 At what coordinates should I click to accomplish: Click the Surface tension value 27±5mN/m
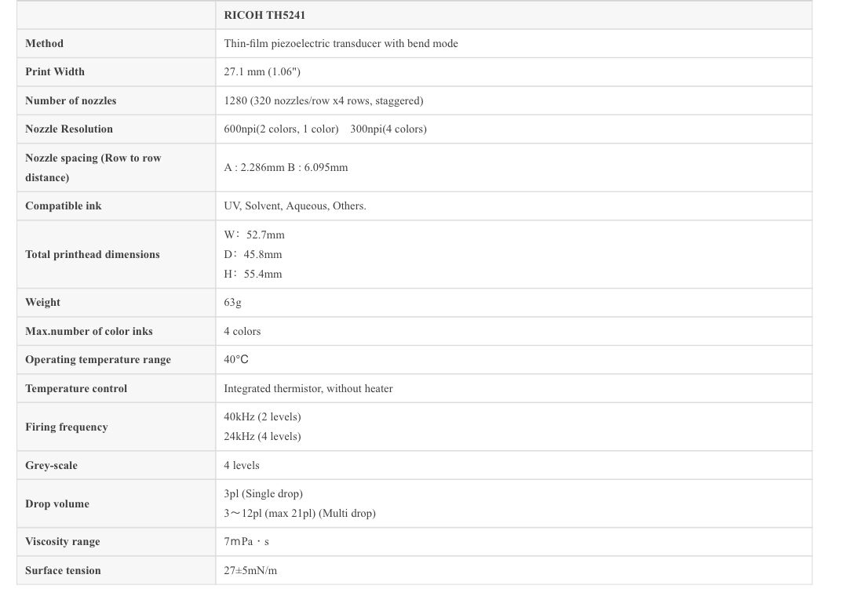tap(250, 571)
